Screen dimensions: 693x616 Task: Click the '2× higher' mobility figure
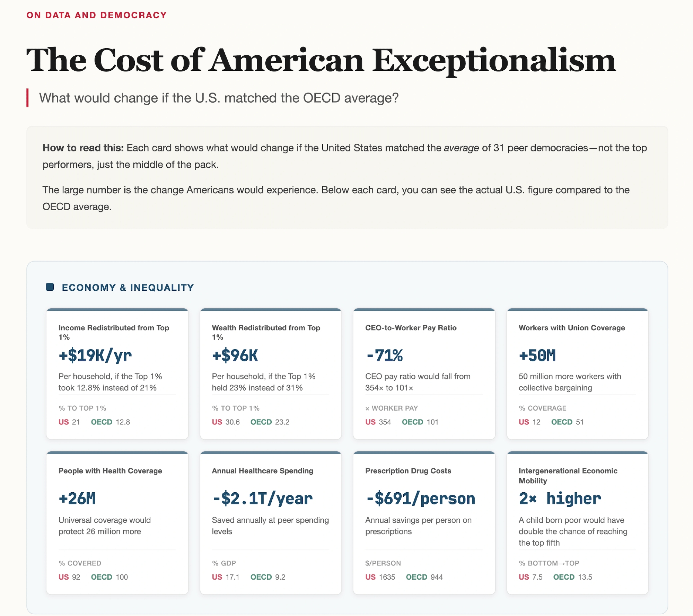tap(560, 499)
